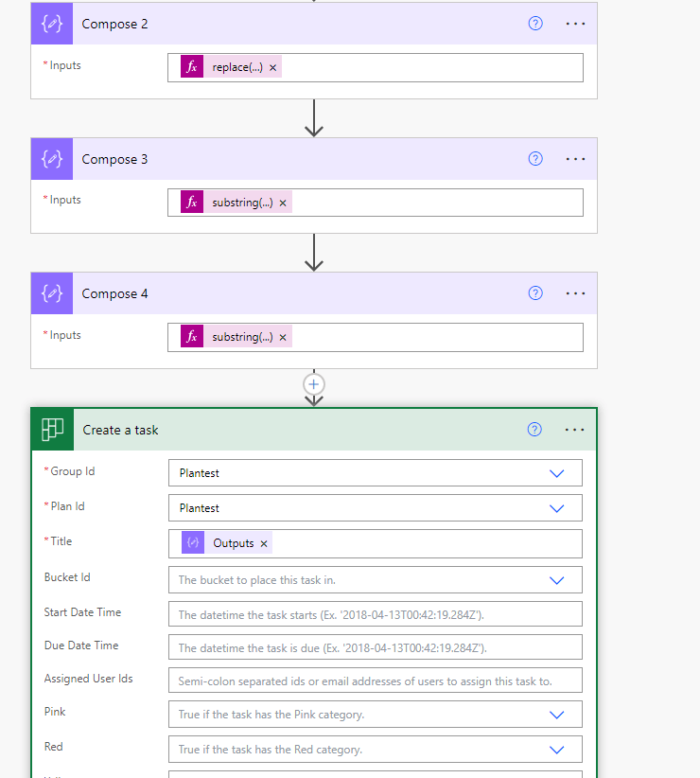
Task: Open help for Compose 2
Action: [x=534, y=24]
